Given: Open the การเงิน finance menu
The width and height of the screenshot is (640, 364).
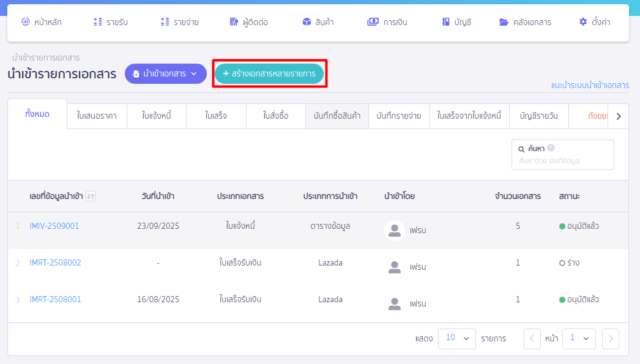Looking at the screenshot, I should point(387,22).
